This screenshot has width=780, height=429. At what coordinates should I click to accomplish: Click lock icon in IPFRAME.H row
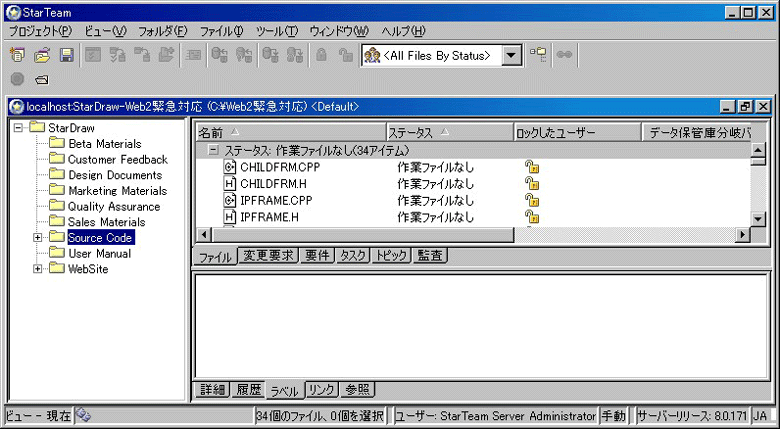(x=532, y=217)
